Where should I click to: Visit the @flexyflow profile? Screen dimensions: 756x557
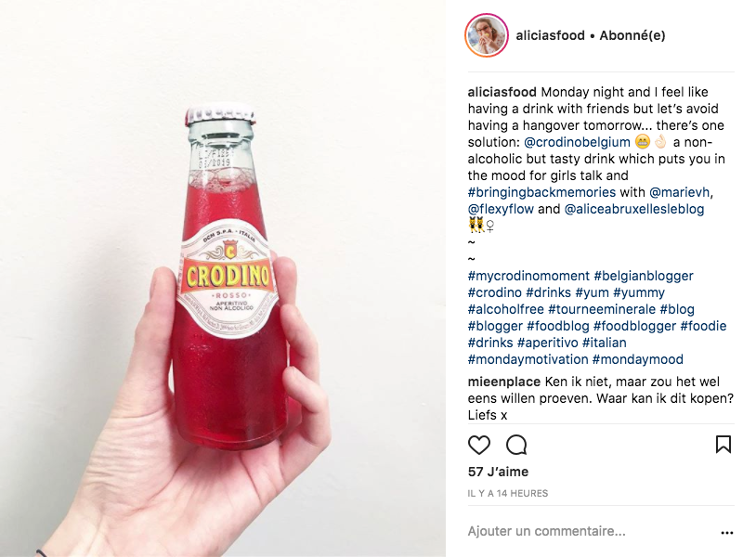coord(501,209)
